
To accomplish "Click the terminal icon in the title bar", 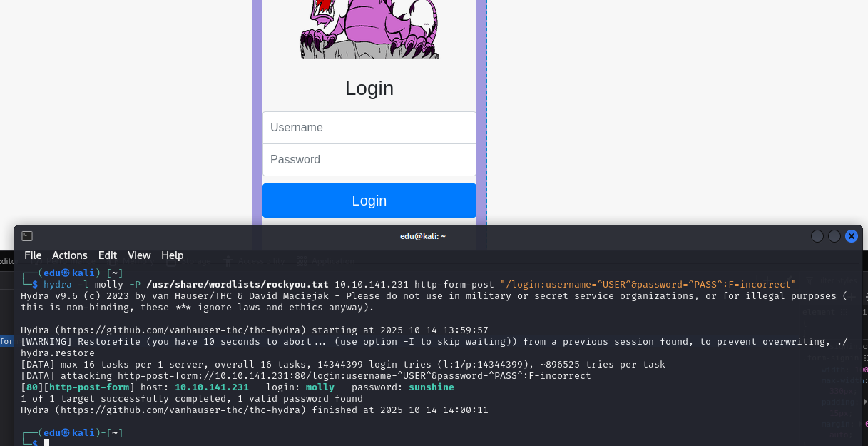I will pos(27,236).
